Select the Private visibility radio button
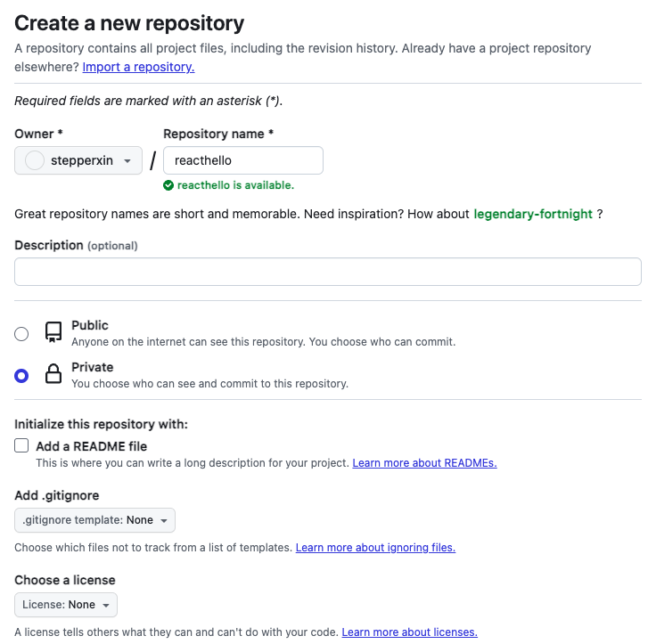Image resolution: width=656 pixels, height=644 pixels. (x=21, y=376)
